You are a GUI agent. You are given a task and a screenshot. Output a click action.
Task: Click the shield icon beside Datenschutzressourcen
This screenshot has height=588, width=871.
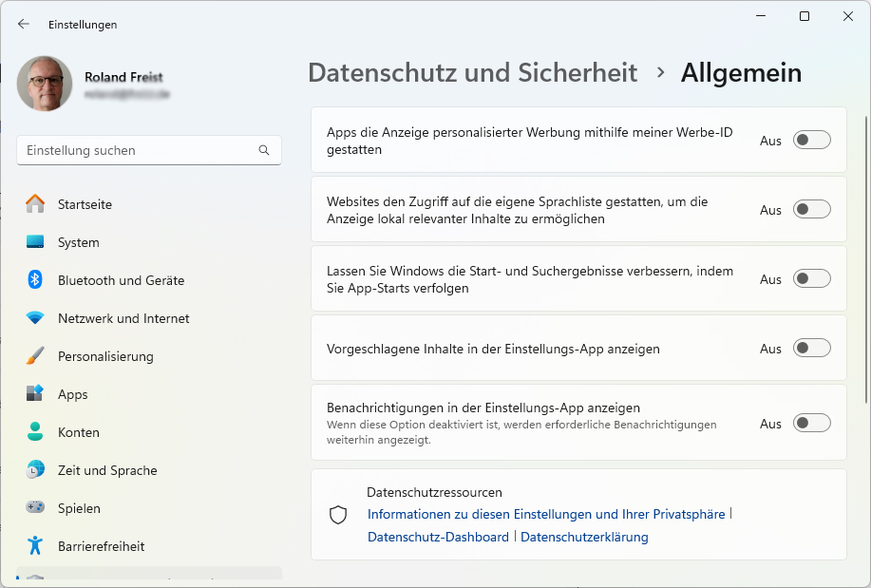338,515
